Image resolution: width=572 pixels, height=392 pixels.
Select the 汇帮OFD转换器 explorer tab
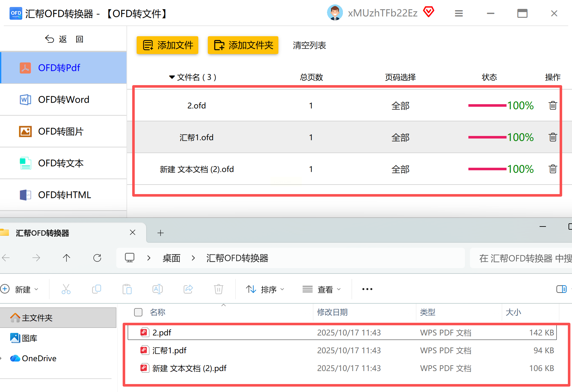[x=73, y=233]
